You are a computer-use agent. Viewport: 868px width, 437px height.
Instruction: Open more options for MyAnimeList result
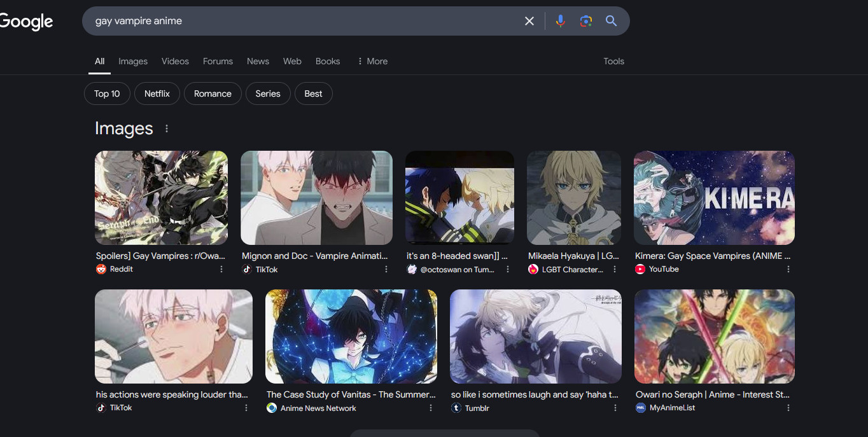pyautogui.click(x=788, y=408)
